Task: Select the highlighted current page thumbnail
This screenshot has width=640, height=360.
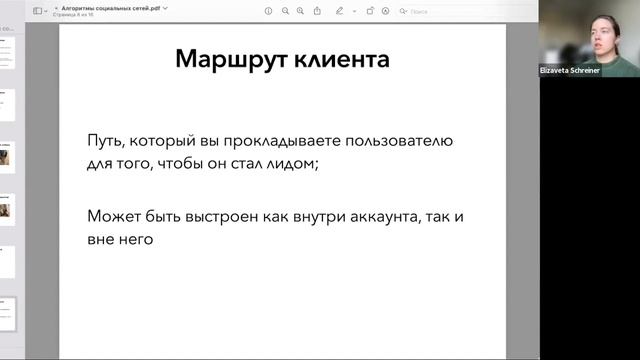Action: 7,314
